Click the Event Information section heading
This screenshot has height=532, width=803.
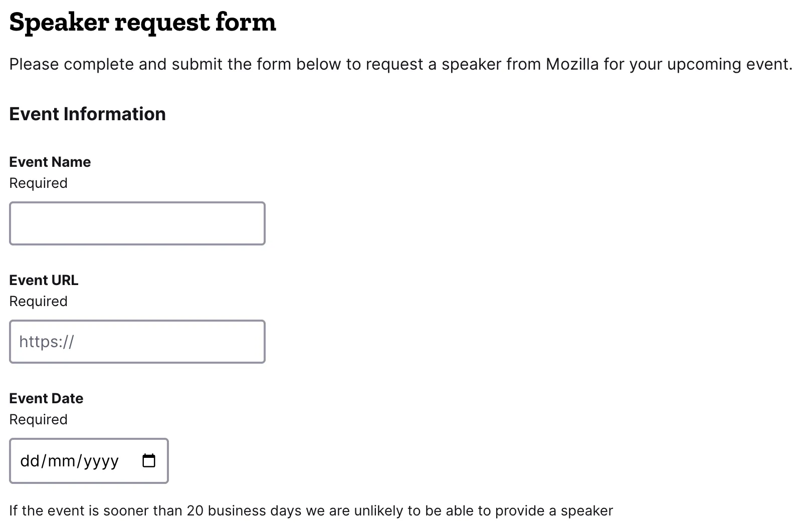pyautogui.click(x=87, y=114)
